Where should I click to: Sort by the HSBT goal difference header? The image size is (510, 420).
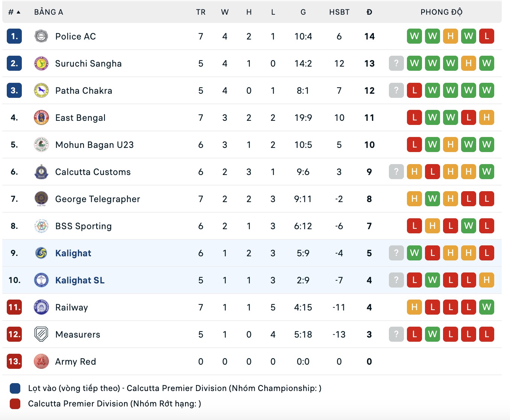[x=339, y=12]
